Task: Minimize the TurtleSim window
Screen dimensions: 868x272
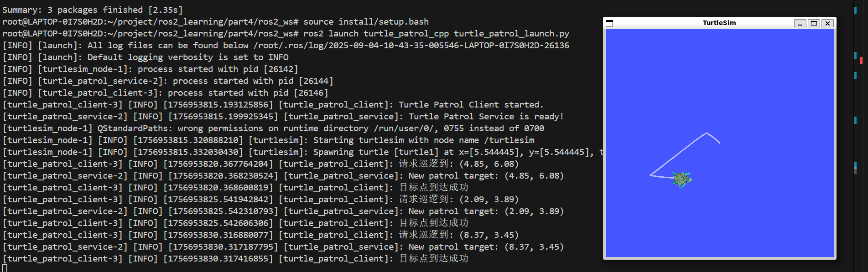Action: coord(800,23)
